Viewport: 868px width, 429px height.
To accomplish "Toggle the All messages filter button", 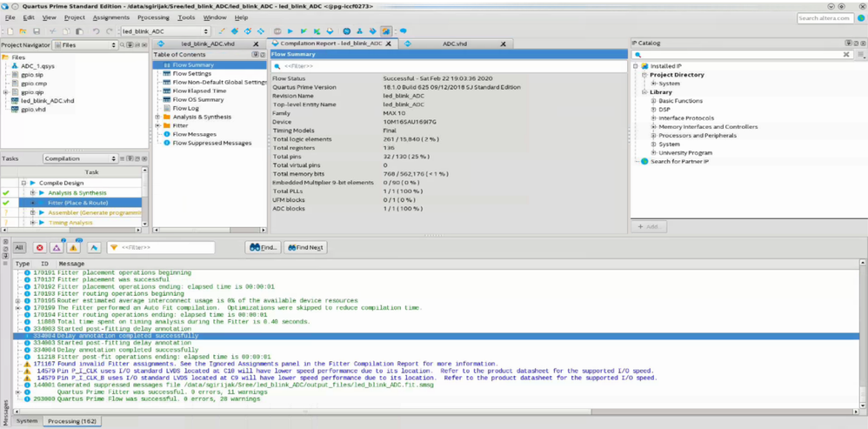I will click(18, 248).
